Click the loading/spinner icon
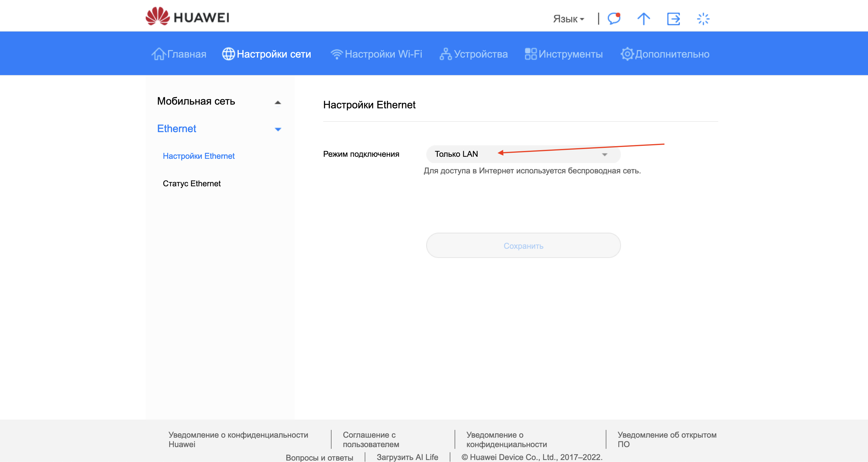 [703, 18]
